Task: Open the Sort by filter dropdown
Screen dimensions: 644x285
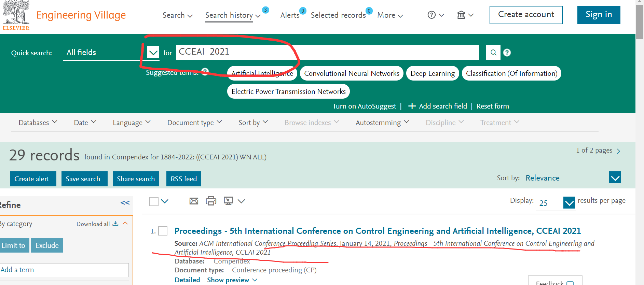Action: [x=253, y=122]
